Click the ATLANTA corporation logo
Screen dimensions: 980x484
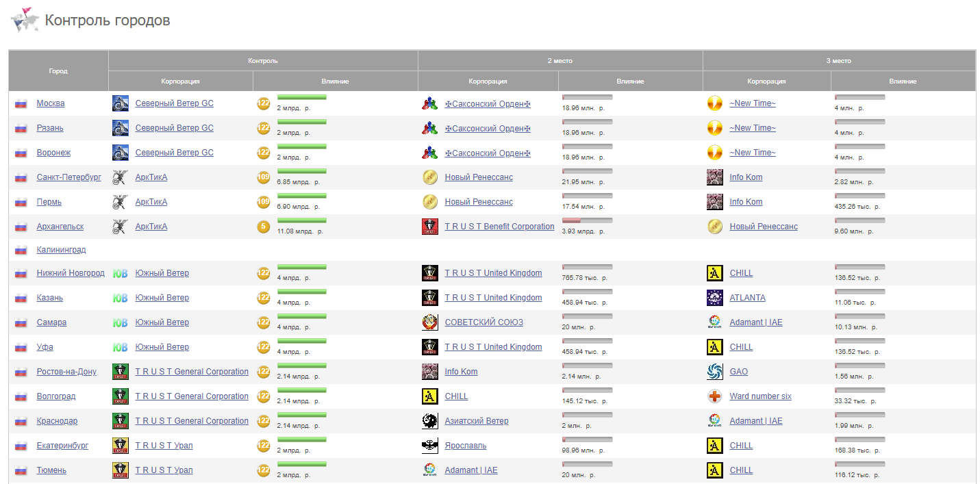[x=714, y=298]
